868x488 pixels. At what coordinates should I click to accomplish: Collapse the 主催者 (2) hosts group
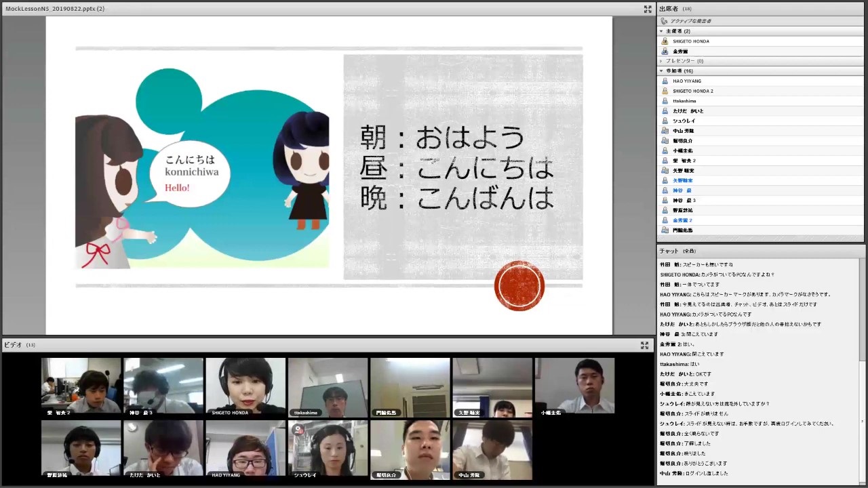(661, 31)
